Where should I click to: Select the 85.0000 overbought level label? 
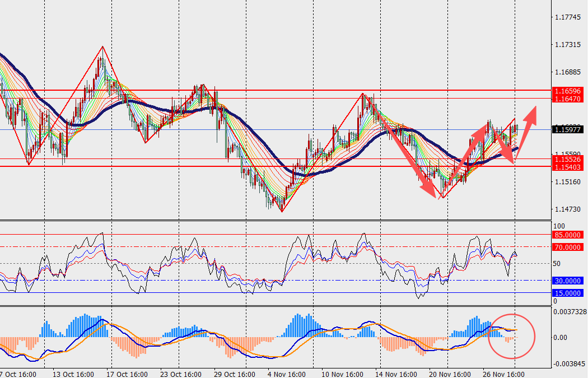pyautogui.click(x=567, y=235)
